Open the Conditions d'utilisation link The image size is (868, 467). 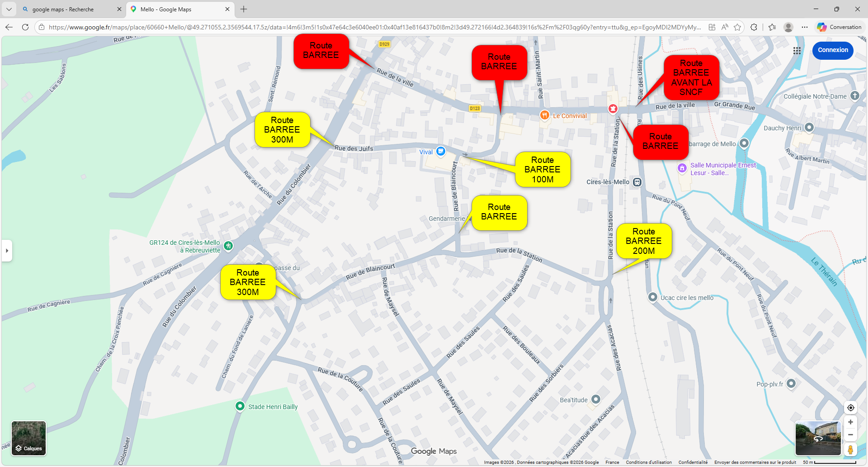click(649, 462)
